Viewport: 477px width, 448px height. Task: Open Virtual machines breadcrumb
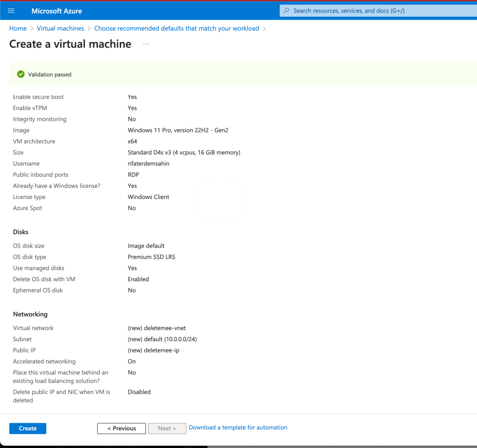point(60,28)
